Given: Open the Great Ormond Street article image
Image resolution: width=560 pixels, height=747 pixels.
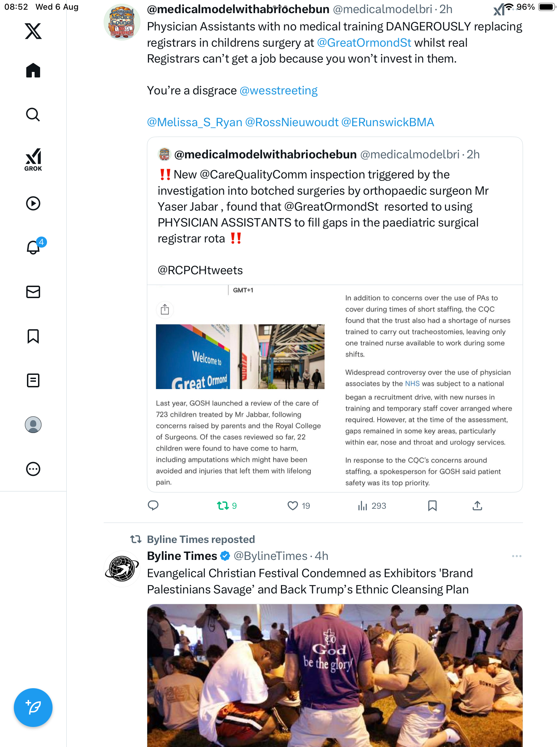Looking at the screenshot, I should coord(240,357).
